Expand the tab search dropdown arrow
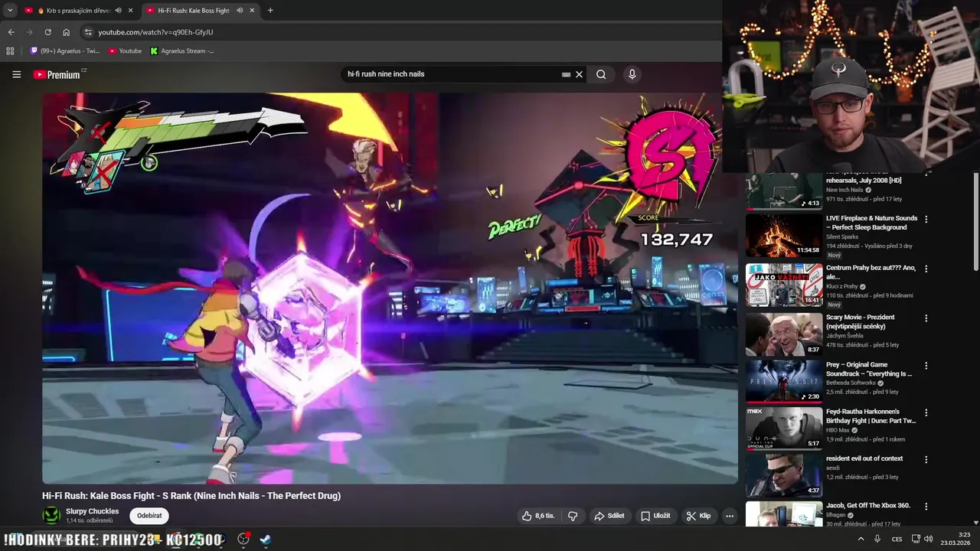980x551 pixels. [x=10, y=11]
